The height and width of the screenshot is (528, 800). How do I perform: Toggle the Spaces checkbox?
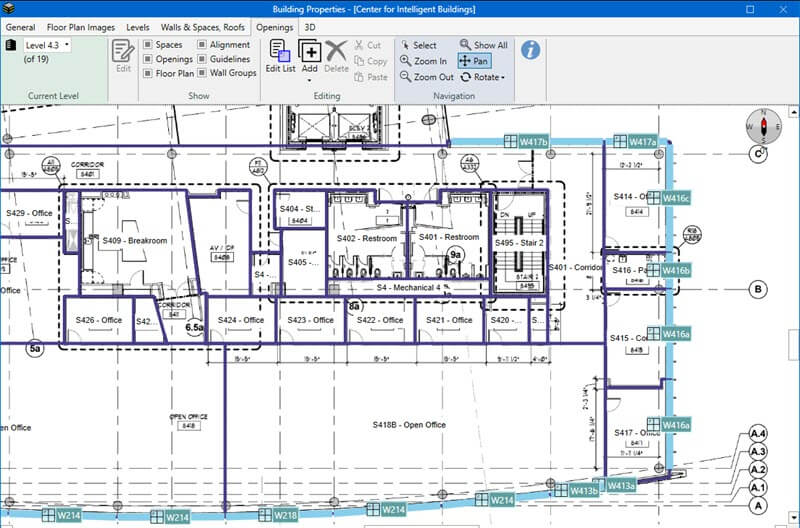point(148,45)
